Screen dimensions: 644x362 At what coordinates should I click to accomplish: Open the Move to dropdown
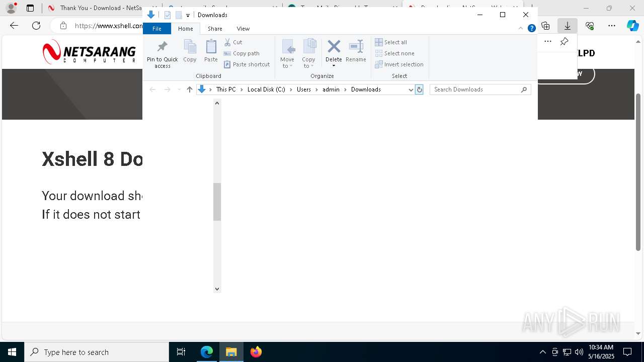287,54
